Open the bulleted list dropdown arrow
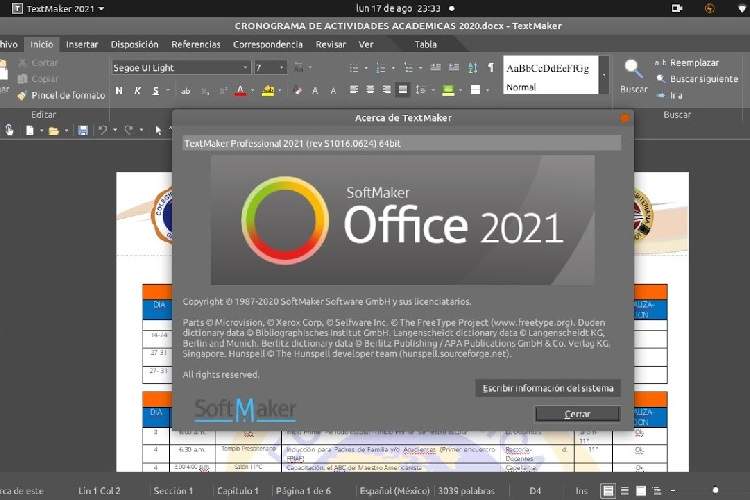 pos(366,68)
